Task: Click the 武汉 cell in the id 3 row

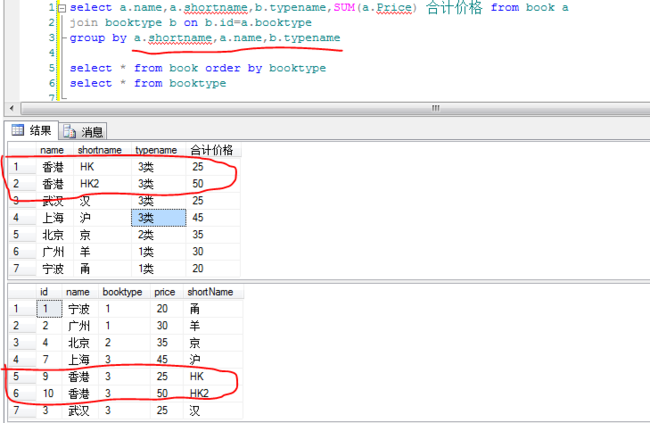Action: coord(79,411)
